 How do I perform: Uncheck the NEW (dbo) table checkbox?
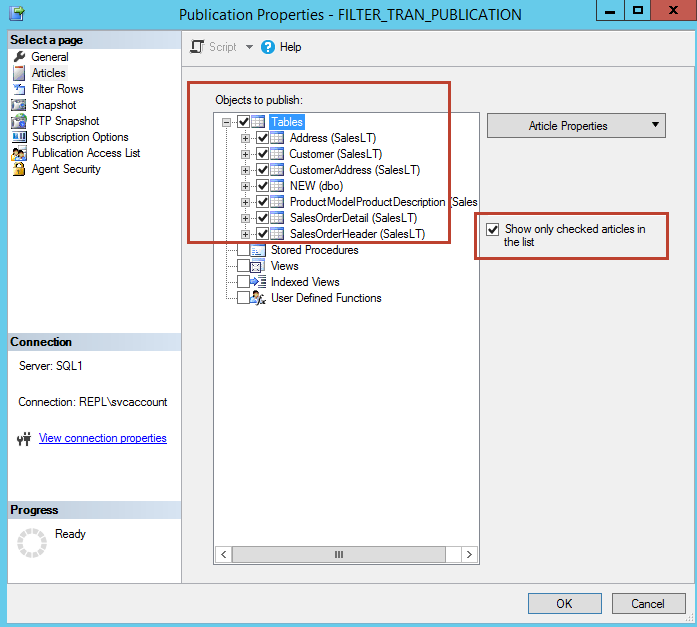(x=262, y=186)
